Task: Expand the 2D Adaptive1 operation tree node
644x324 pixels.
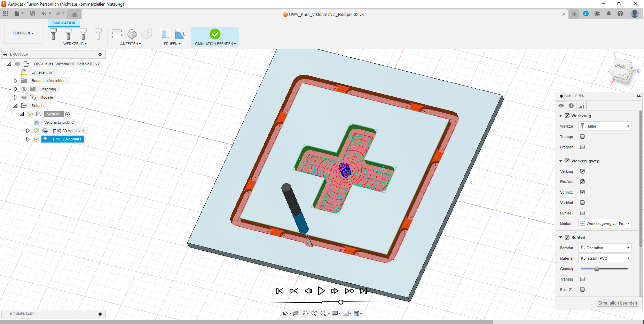Action: coord(28,131)
